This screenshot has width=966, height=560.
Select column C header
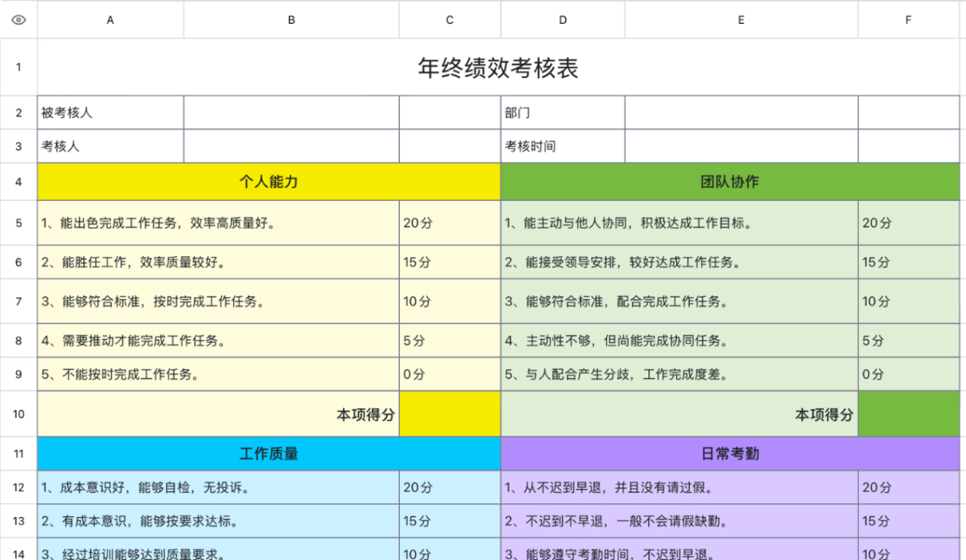point(449,20)
